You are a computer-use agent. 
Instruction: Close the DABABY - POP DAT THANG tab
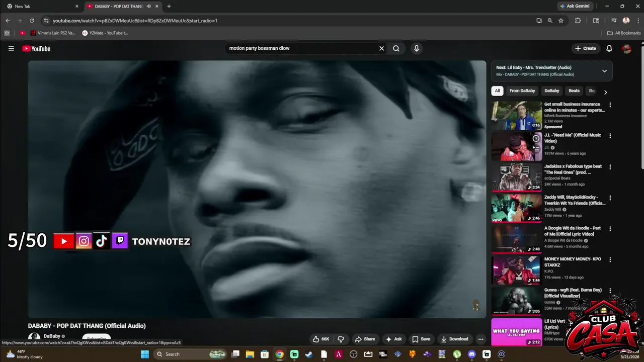tap(157, 6)
